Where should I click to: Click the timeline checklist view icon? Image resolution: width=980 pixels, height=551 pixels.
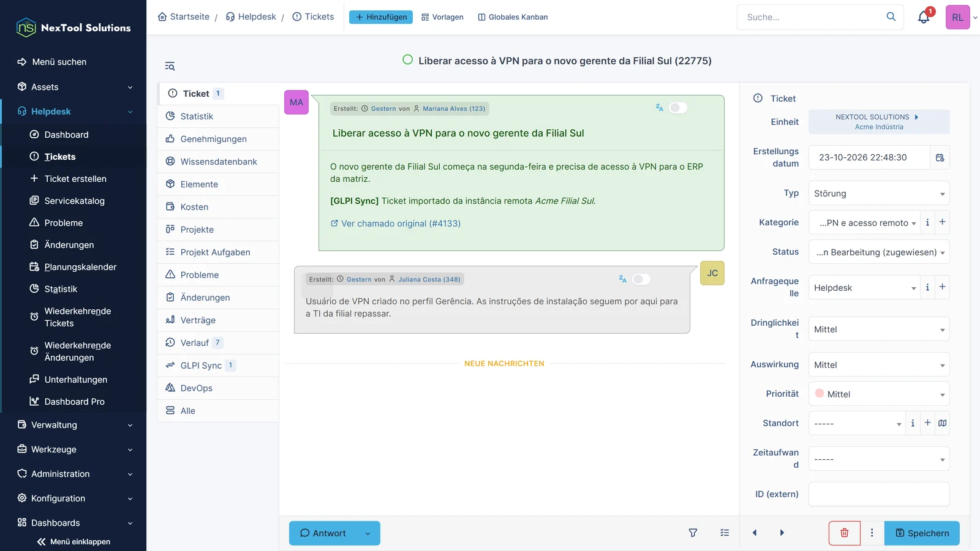725,533
